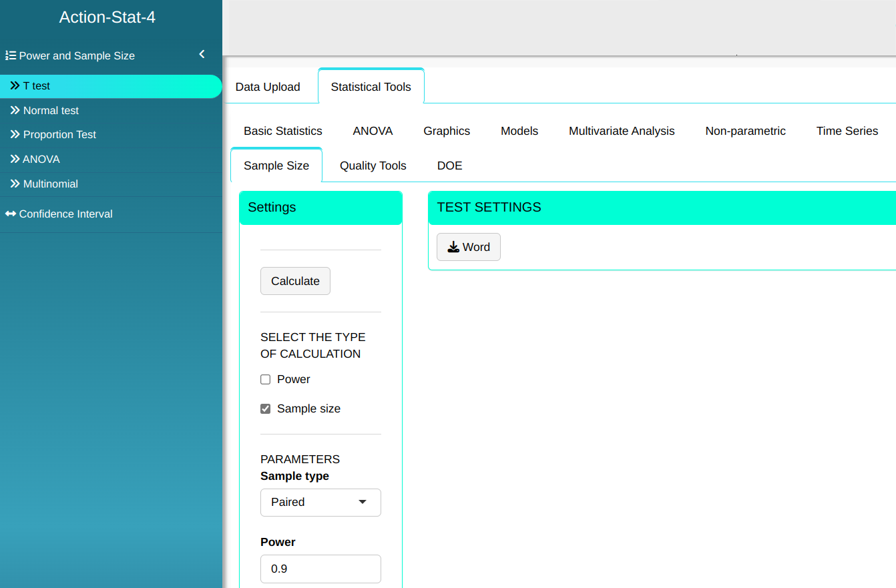Enable the Power calculation checkbox
Screen dimensions: 896x588
265,380
